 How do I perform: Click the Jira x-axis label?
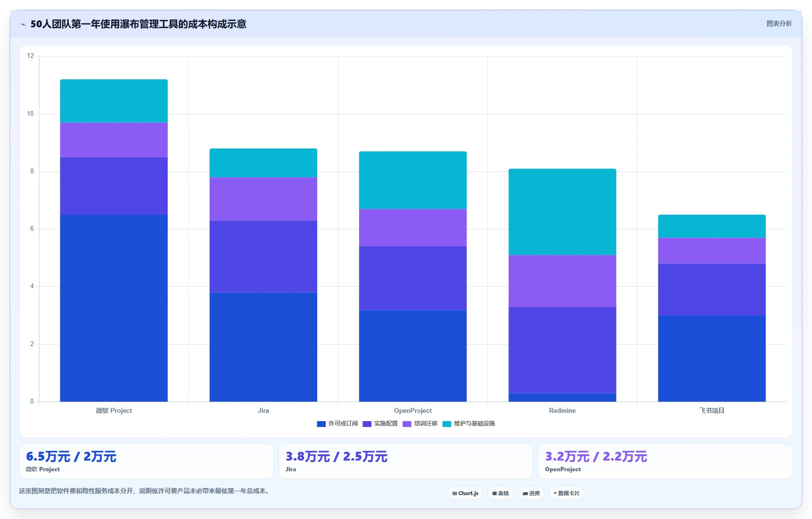263,410
